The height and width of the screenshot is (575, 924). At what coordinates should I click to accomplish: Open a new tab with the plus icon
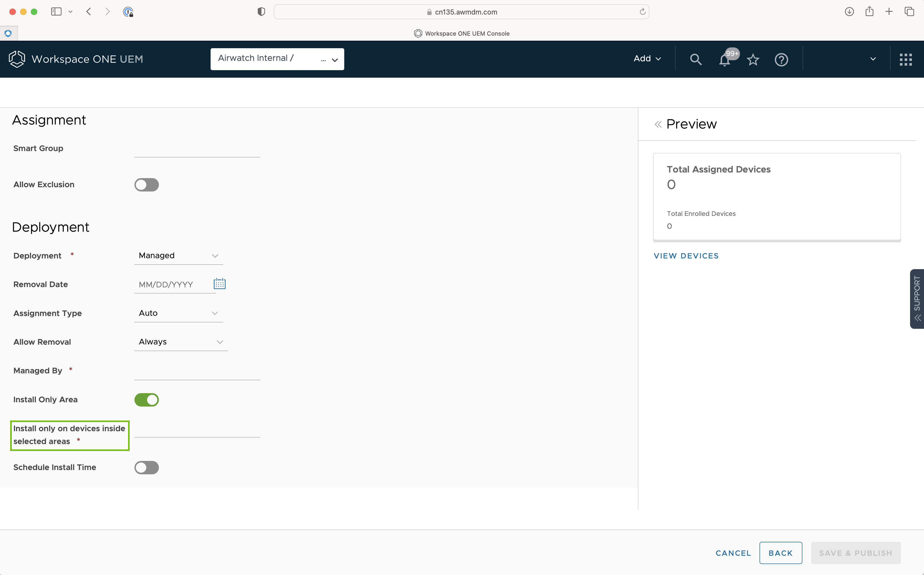click(x=889, y=12)
